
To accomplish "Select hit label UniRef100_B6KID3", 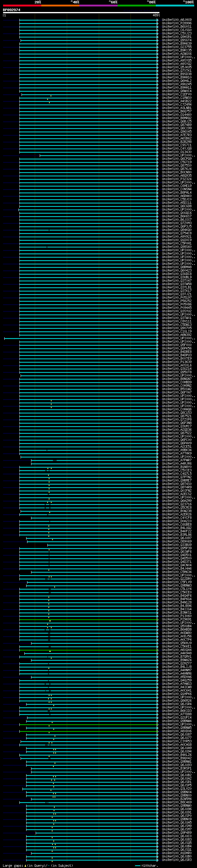I will point(177,711).
